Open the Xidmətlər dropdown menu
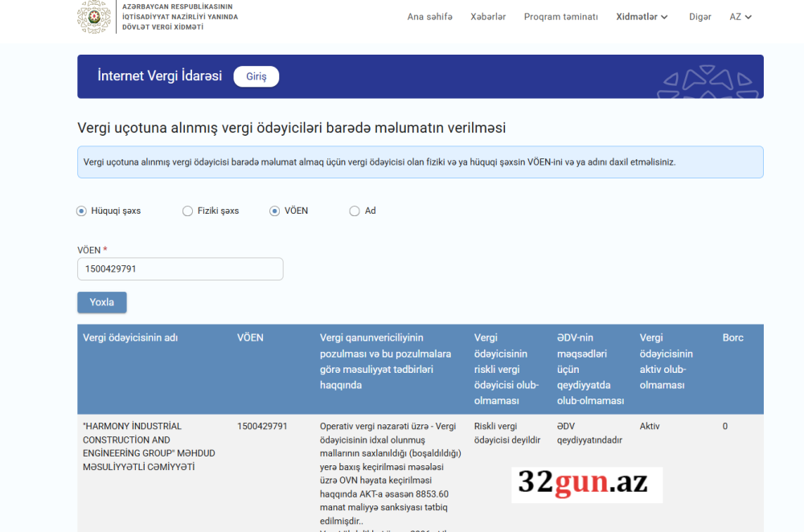 pos(642,15)
